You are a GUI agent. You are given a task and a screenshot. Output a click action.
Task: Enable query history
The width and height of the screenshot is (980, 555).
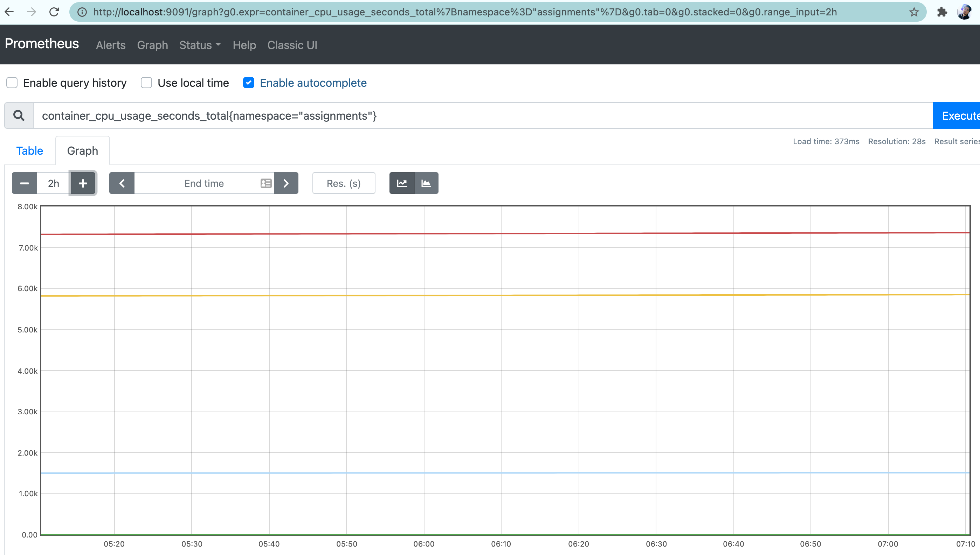pyautogui.click(x=12, y=83)
